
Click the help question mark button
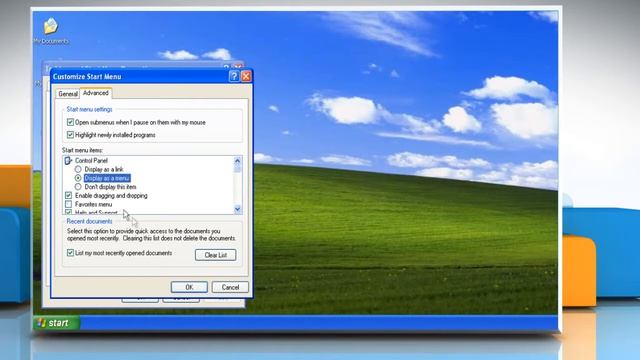[234, 76]
